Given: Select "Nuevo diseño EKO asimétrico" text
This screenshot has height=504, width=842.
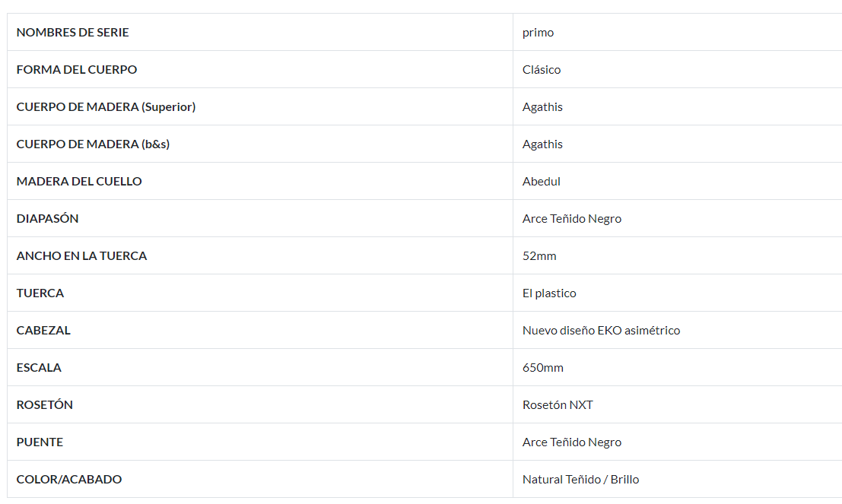Looking at the screenshot, I should [601, 331].
